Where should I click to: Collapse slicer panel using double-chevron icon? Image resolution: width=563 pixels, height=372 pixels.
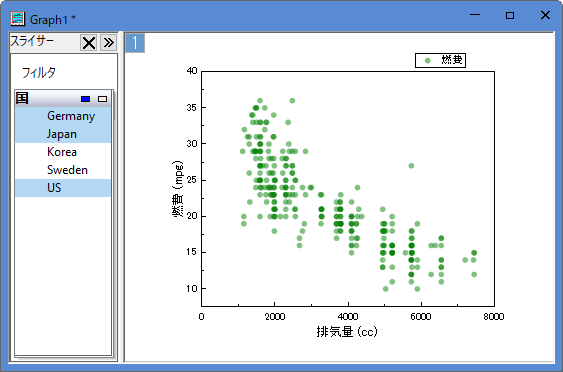click(x=108, y=43)
